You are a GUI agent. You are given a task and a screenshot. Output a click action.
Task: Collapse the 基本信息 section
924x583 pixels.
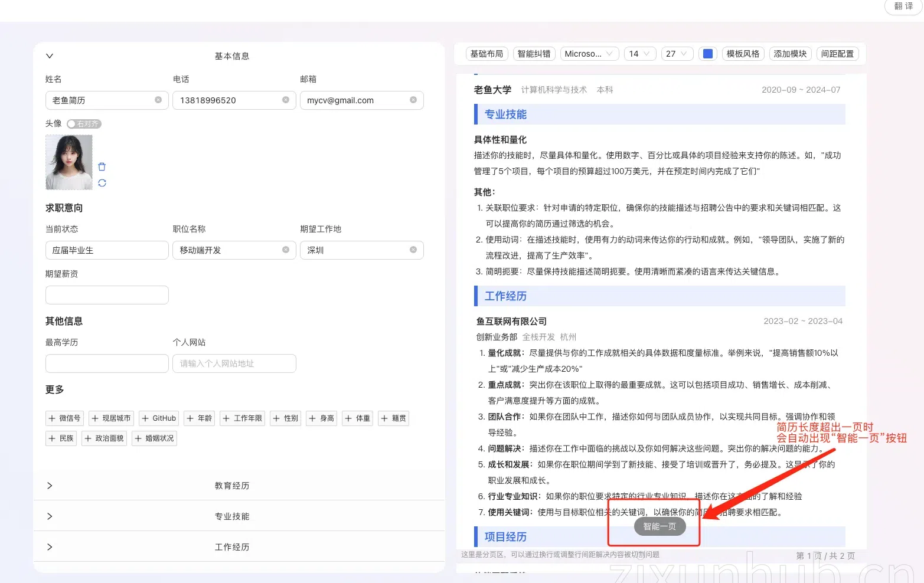point(50,56)
